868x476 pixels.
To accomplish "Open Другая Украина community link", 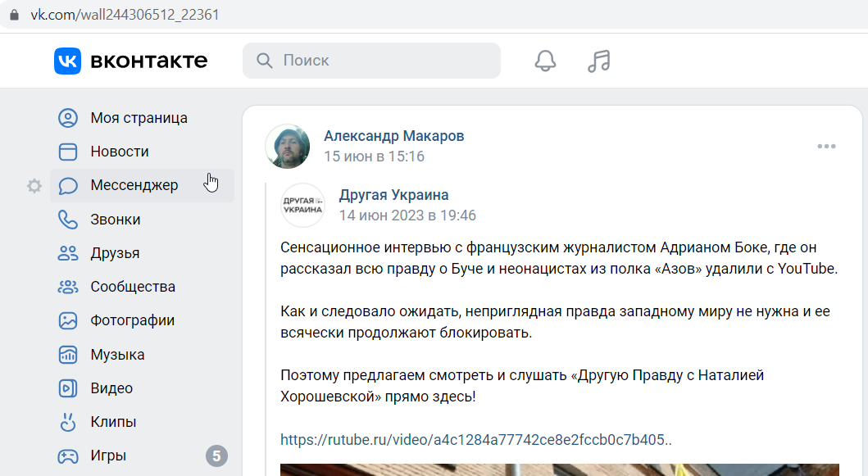I will [x=393, y=195].
